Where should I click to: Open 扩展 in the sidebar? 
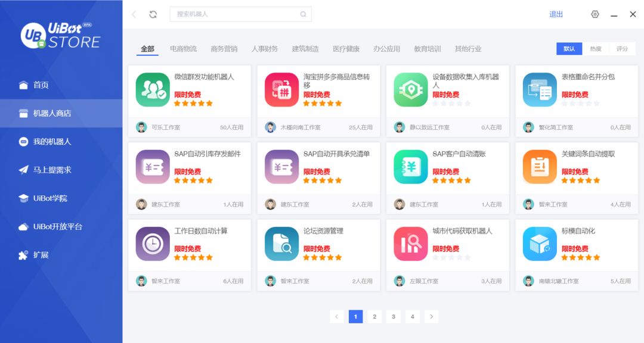point(61,255)
